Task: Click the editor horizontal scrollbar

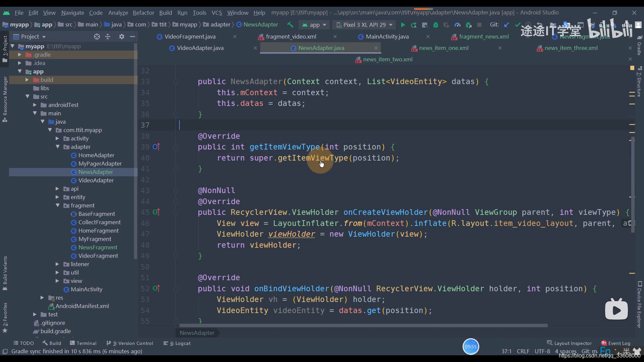Action: (x=363, y=325)
